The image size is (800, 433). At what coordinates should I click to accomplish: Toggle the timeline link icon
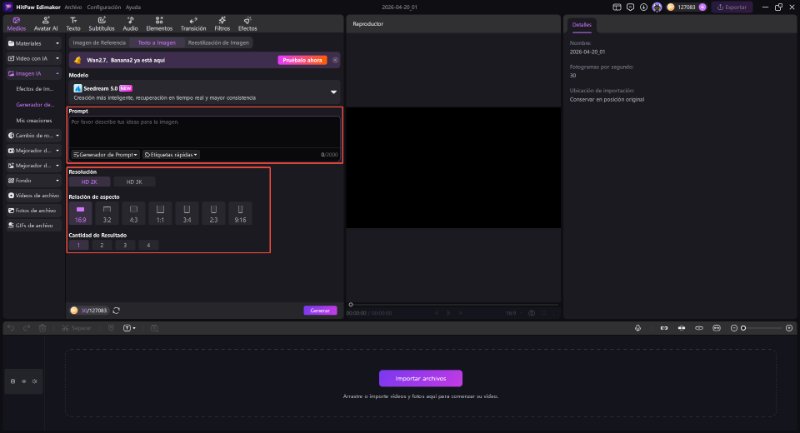click(x=699, y=328)
